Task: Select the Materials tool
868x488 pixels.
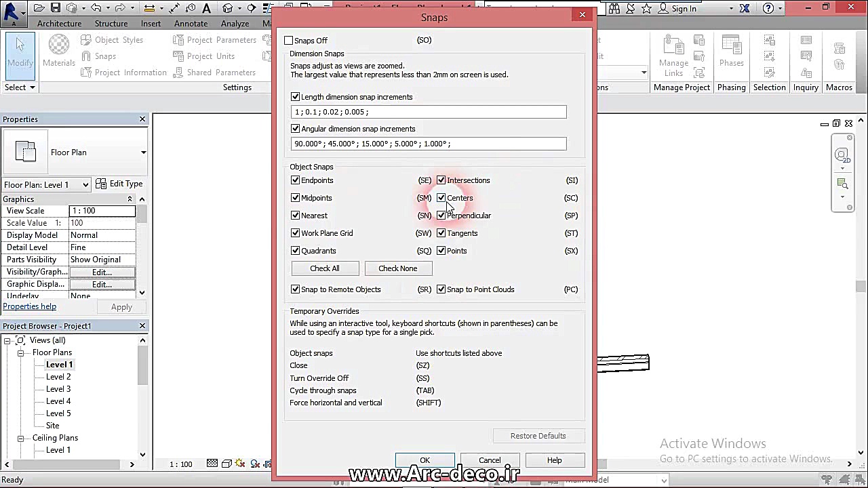Action: pos(59,52)
